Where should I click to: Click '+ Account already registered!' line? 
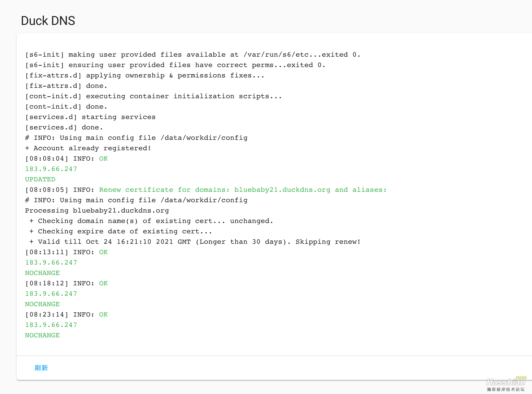[88, 148]
